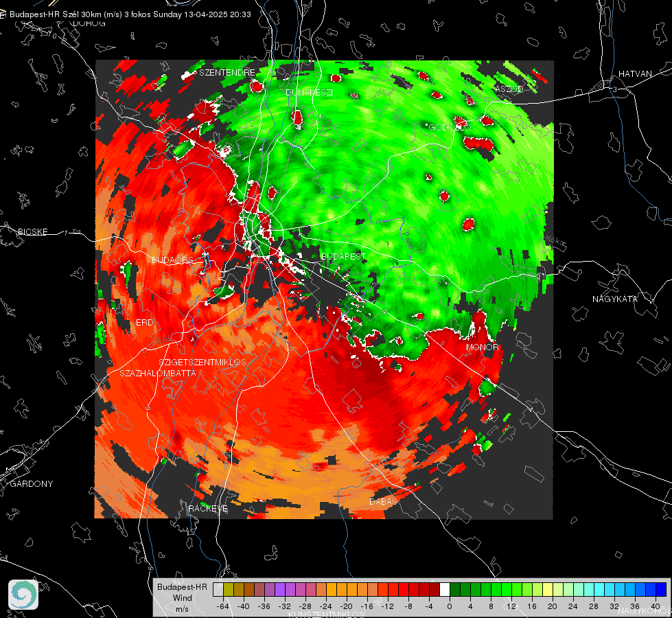Viewport: 672px width, 618px height.
Task: Select the GARDONY town label
Action: coord(32,484)
